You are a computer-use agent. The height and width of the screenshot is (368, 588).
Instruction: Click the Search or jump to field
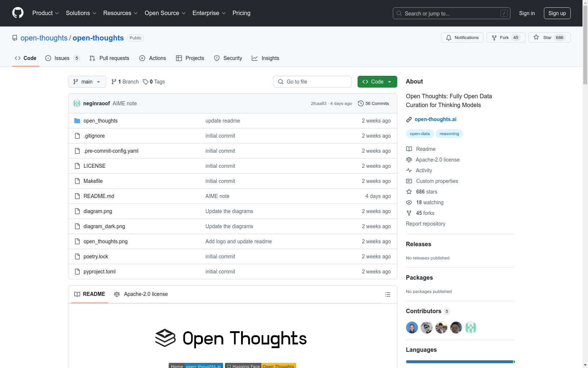[452, 13]
